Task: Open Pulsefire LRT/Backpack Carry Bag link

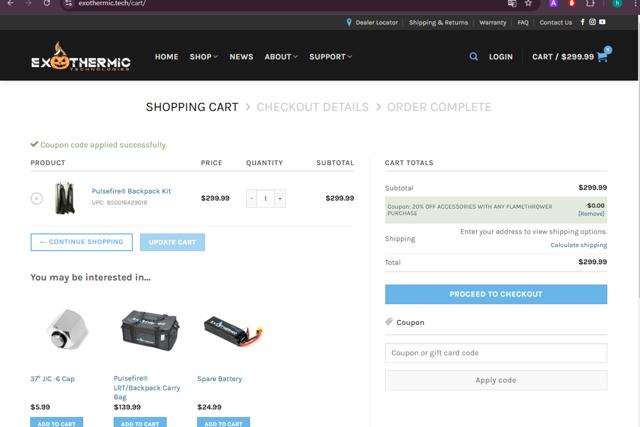Action: point(147,387)
